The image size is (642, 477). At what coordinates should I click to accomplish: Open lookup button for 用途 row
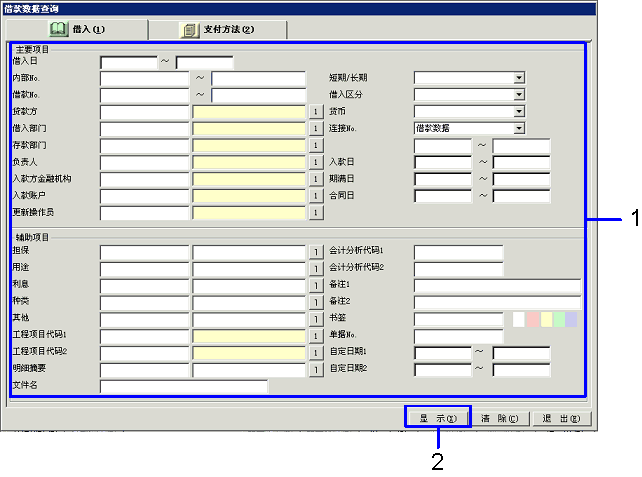(316, 268)
